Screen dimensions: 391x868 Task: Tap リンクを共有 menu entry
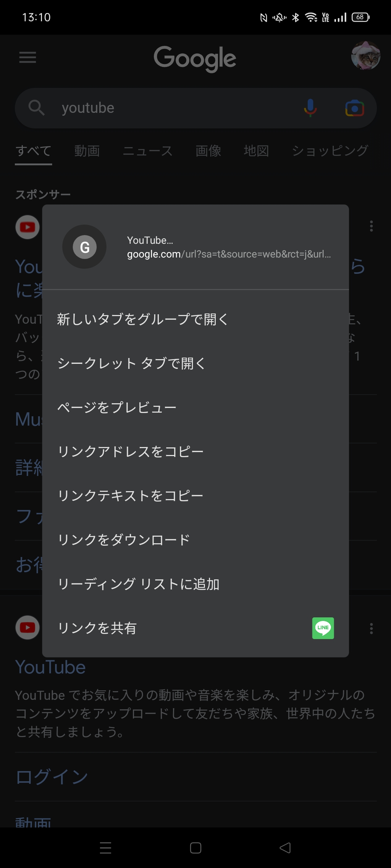click(x=97, y=628)
